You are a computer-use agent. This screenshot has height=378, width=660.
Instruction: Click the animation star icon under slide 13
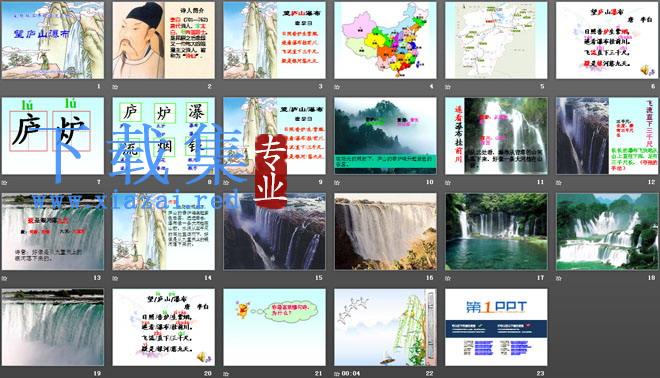click(5, 278)
